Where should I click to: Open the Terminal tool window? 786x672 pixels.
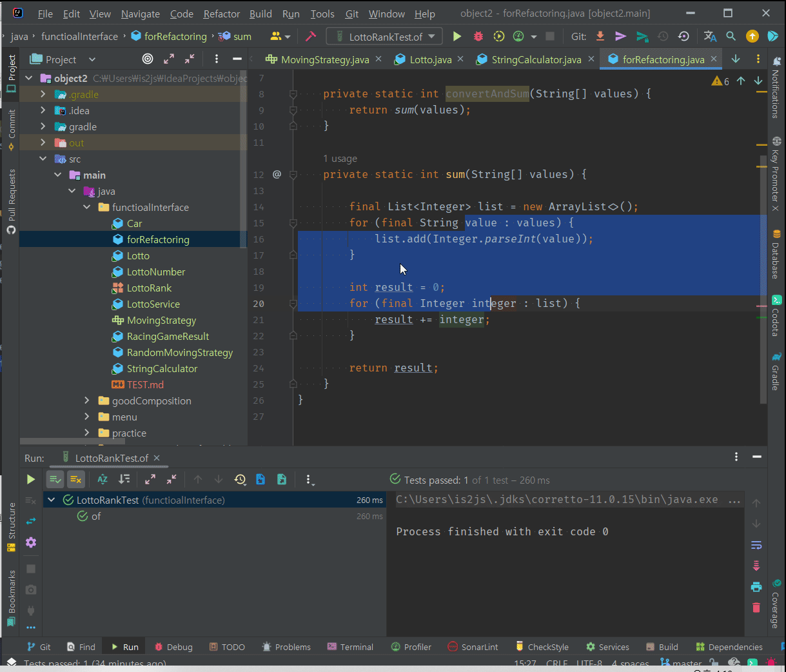pos(350,647)
